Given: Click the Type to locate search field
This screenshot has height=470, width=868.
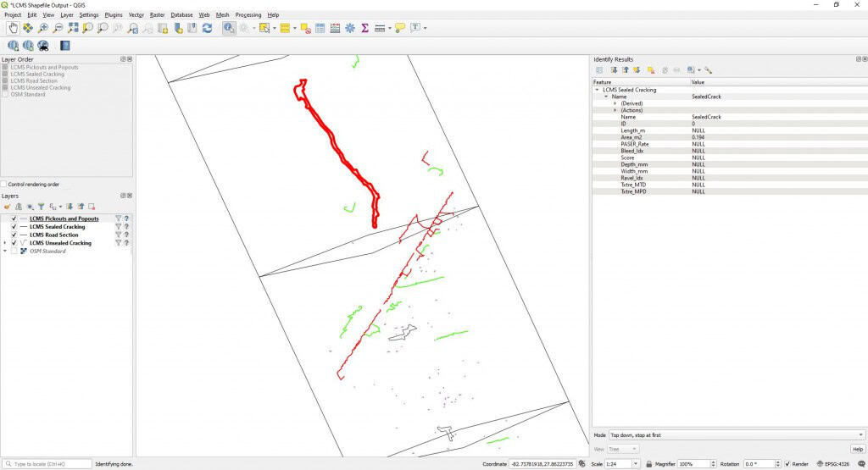Looking at the screenshot, I should coord(47,464).
